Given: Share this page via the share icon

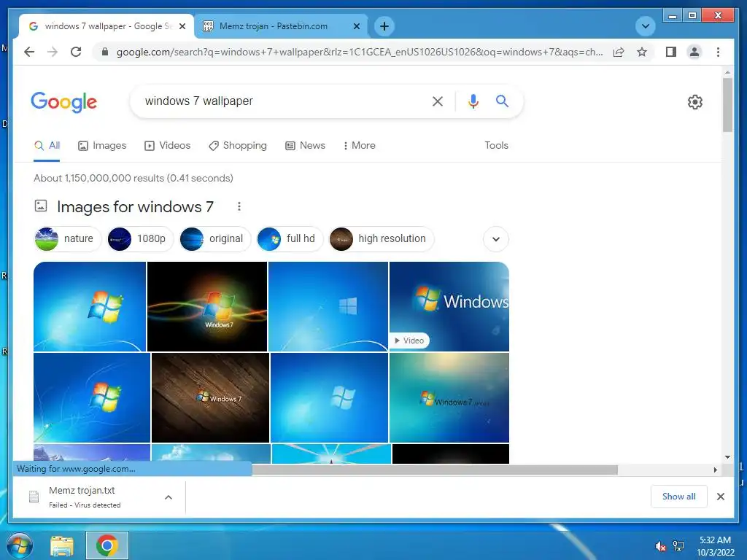Looking at the screenshot, I should click(x=619, y=52).
